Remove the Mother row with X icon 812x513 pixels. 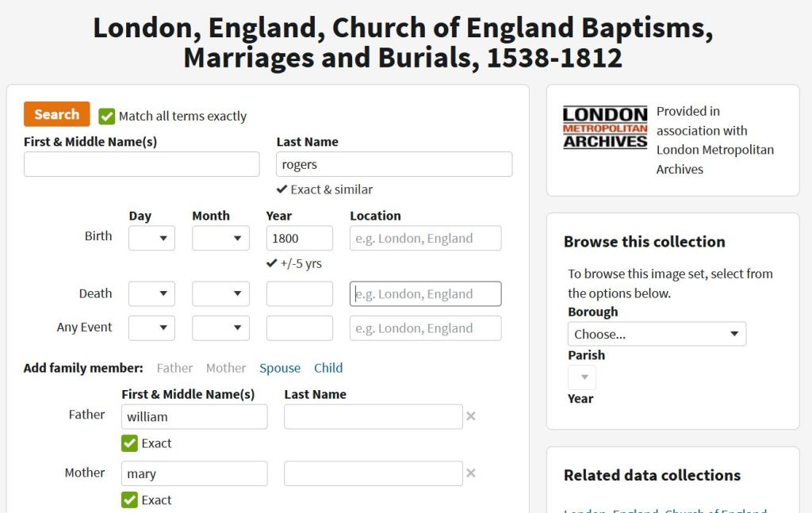[471, 473]
